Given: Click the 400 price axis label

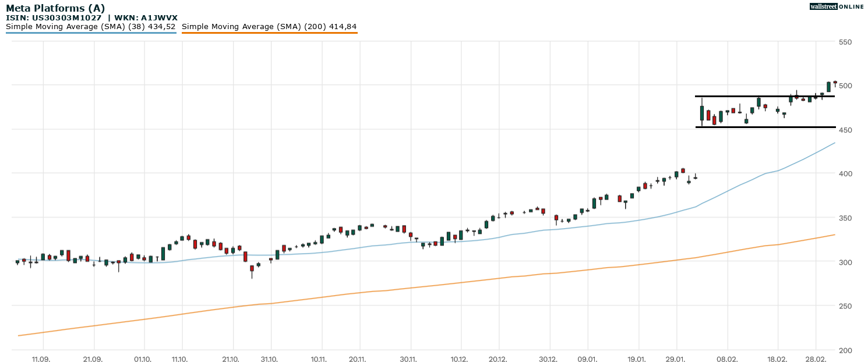Looking at the screenshot, I should [x=845, y=174].
